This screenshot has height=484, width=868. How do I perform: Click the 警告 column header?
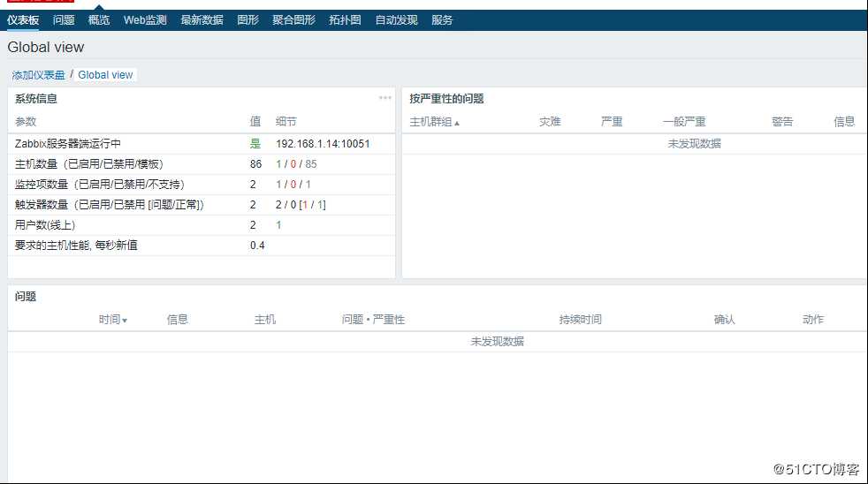click(x=782, y=122)
